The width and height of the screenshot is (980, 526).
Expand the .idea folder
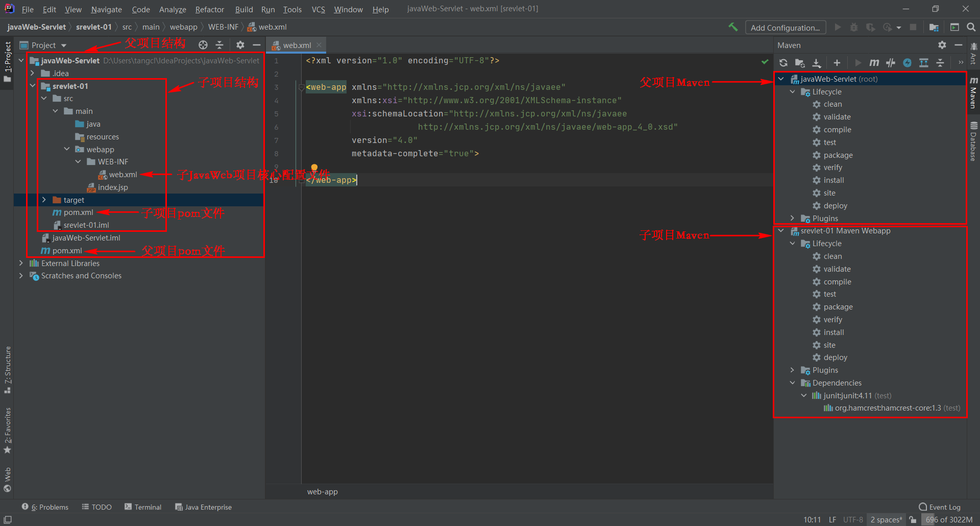33,73
